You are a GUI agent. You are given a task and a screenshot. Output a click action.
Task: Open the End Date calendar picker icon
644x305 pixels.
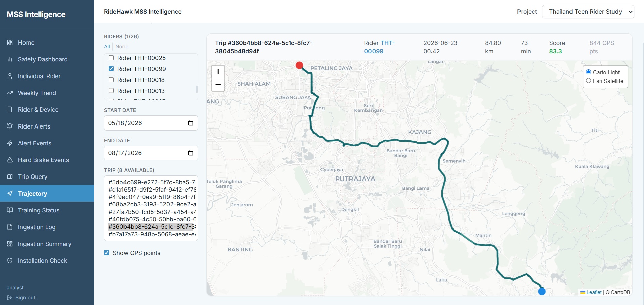[x=191, y=153]
